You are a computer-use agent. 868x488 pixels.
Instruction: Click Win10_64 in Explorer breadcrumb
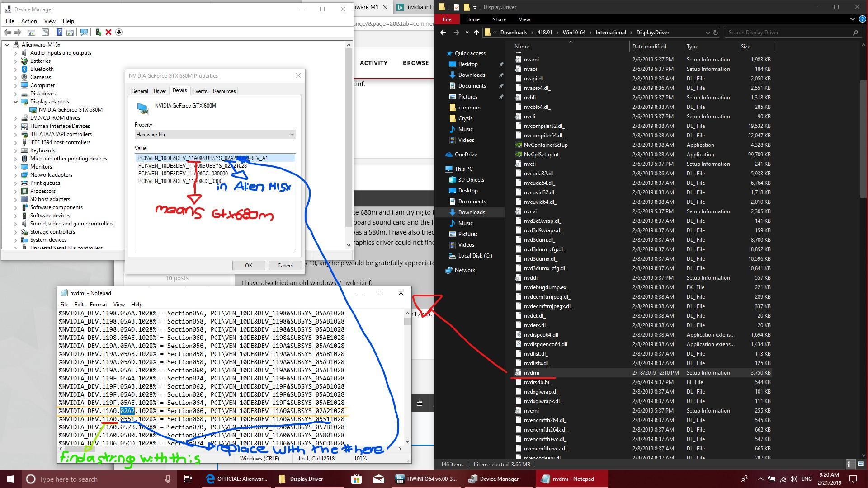(574, 33)
